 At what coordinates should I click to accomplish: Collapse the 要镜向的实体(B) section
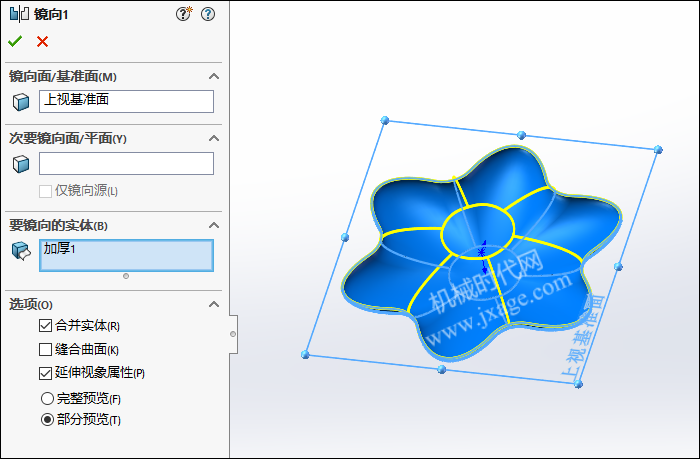214,225
